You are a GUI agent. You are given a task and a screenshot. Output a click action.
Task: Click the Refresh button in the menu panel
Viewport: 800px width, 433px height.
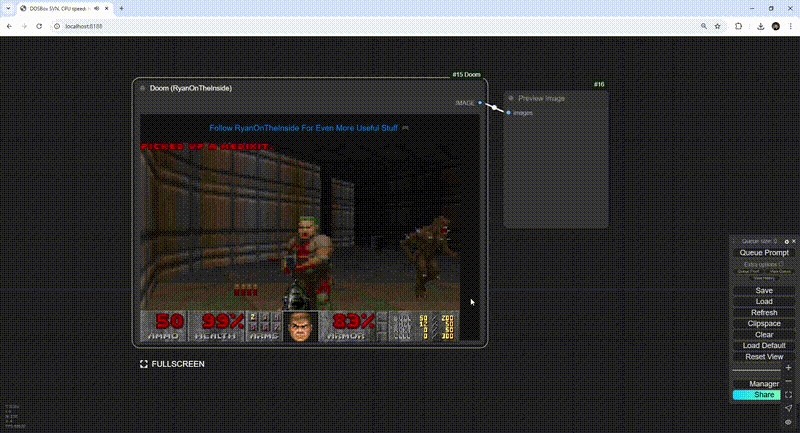(x=764, y=313)
